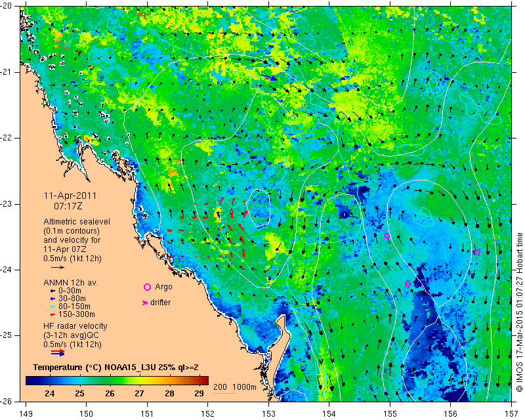
Task: Click the longitude axis label "150"
Action: (x=87, y=414)
